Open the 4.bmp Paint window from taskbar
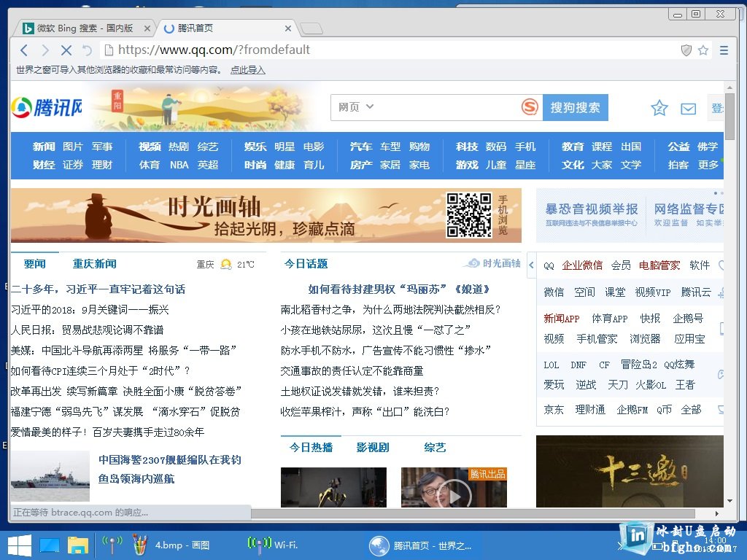 [171, 545]
